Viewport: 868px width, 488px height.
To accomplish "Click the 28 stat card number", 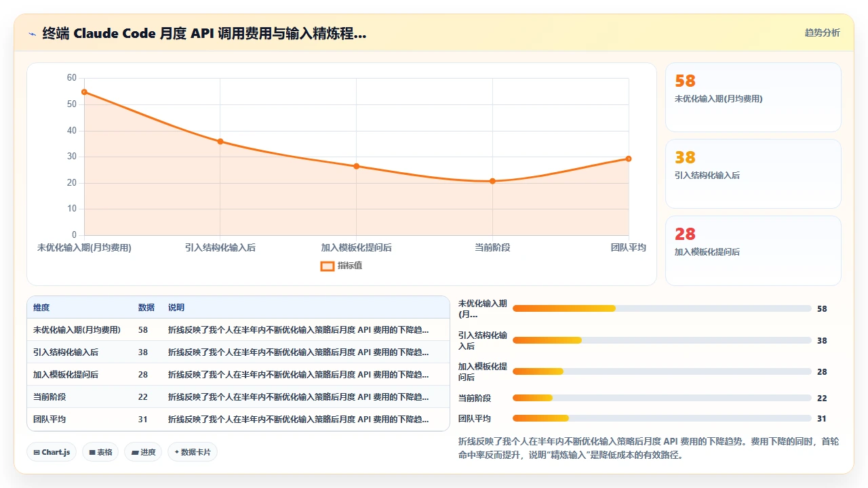I will 685,235.
